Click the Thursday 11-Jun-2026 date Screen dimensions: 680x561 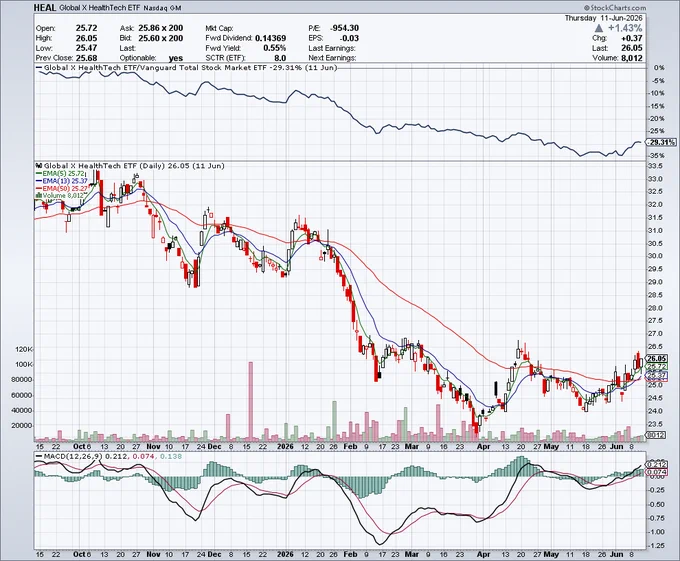pyautogui.click(x=603, y=18)
